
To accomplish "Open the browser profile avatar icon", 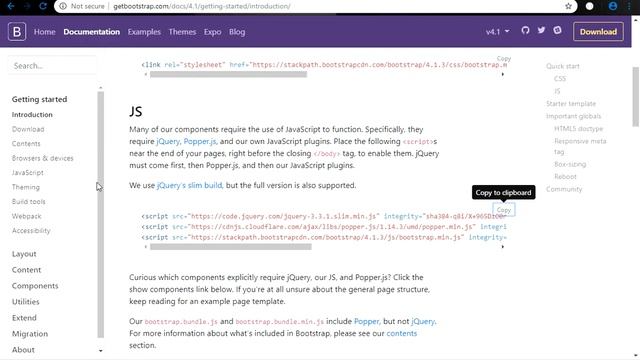I will pos(613,6).
